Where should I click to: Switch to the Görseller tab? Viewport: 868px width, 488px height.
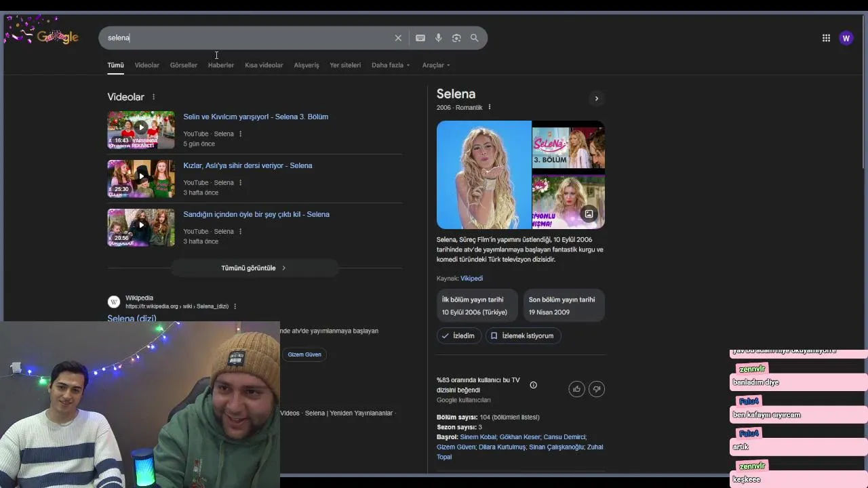tap(184, 65)
